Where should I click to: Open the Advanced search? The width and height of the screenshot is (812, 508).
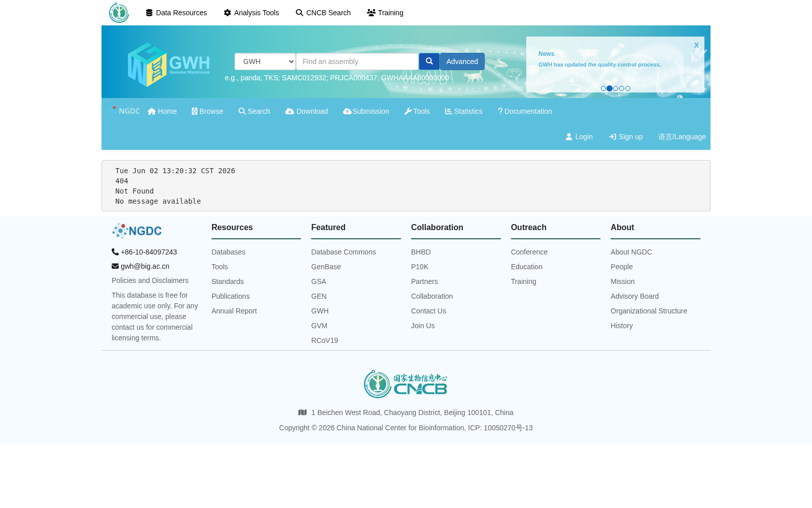462,61
